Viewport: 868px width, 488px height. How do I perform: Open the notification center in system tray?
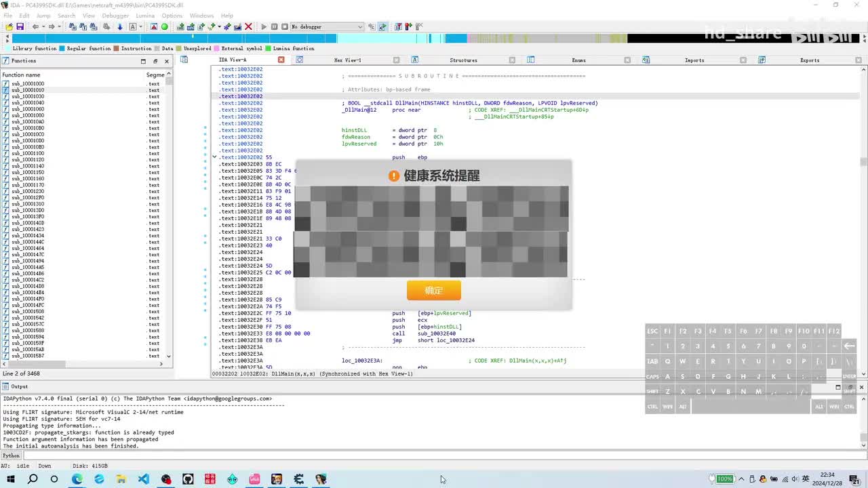(x=855, y=479)
